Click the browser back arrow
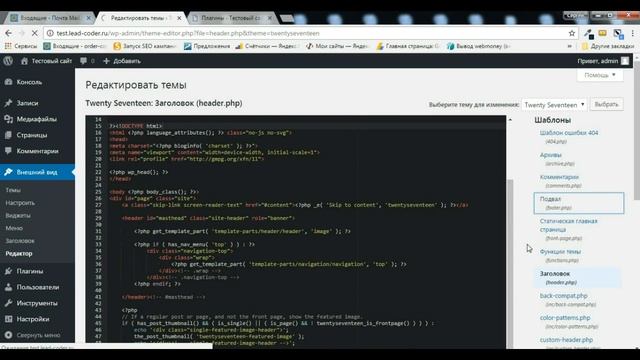 pyautogui.click(x=9, y=33)
